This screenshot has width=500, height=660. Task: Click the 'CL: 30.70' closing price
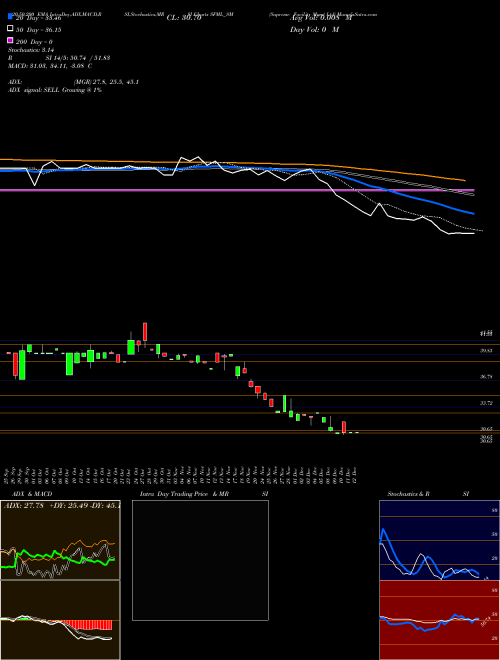click(x=184, y=18)
